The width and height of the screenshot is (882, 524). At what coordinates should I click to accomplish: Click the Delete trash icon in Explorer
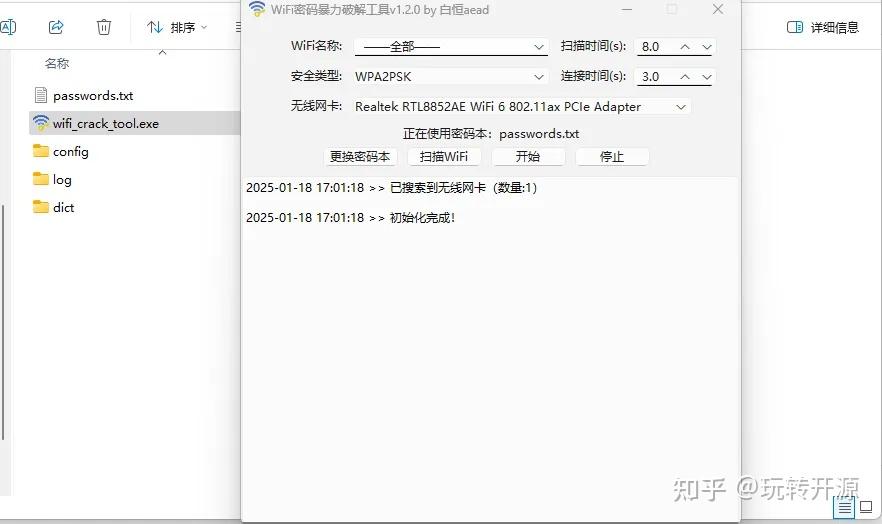point(104,26)
